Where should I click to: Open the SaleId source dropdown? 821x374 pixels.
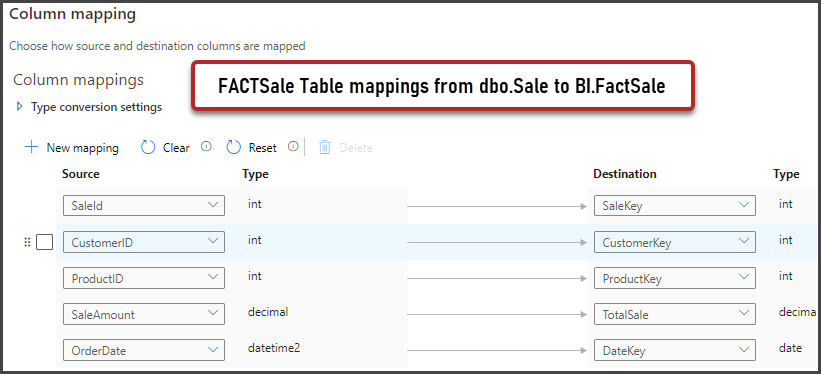(x=144, y=205)
